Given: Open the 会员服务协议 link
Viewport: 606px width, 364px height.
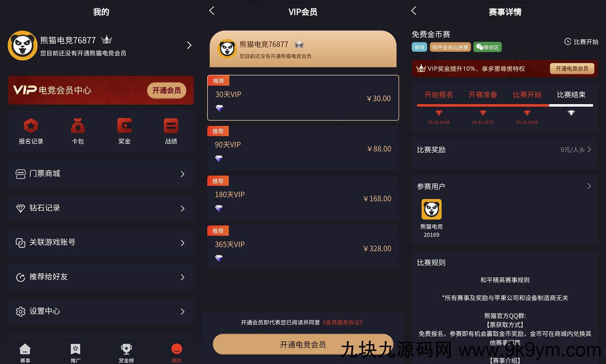Looking at the screenshot, I should click(x=342, y=322).
